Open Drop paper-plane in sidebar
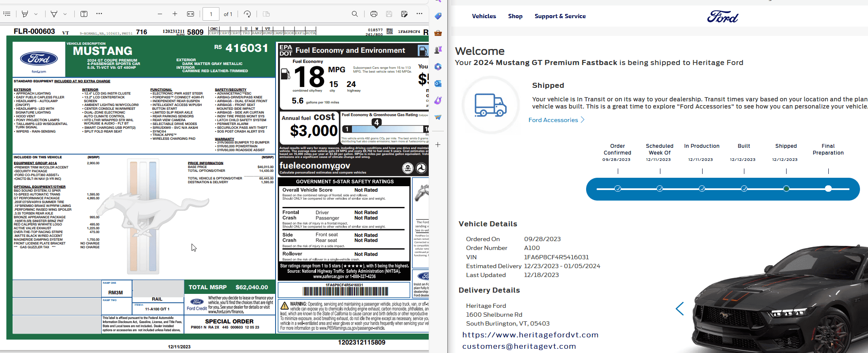The image size is (868, 353). (438, 117)
